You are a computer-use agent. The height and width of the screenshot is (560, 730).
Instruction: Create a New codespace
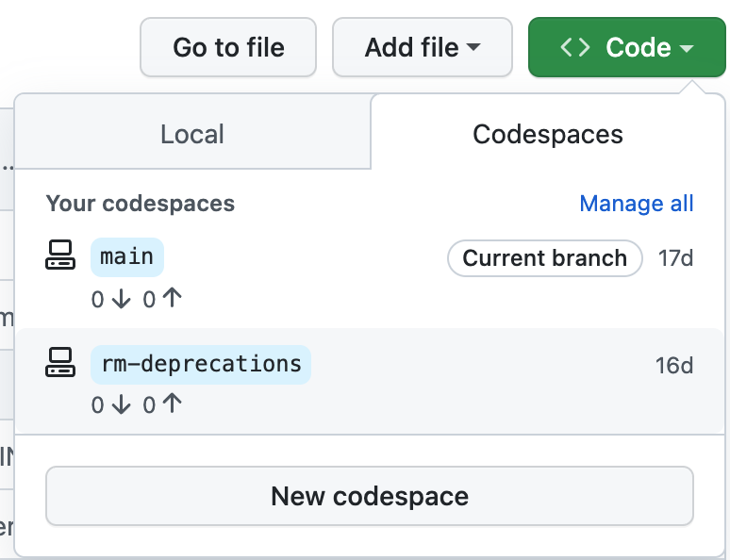(370, 496)
